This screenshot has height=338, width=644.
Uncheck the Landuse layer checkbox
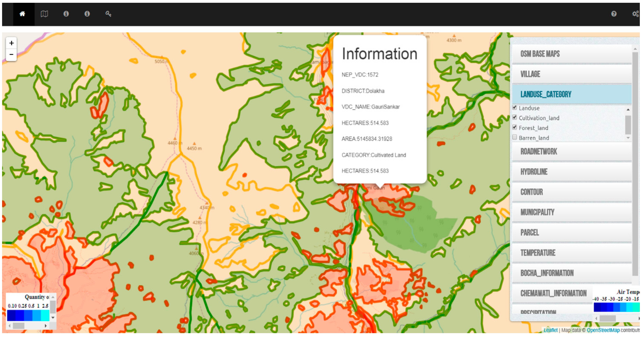coord(514,108)
